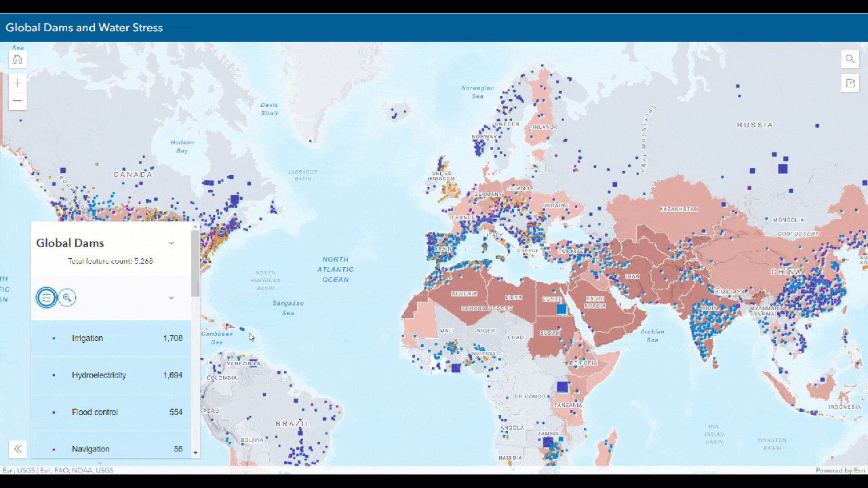Collapse the Global Dams panel chevron
This screenshot has width=868, height=488.
pos(172,243)
